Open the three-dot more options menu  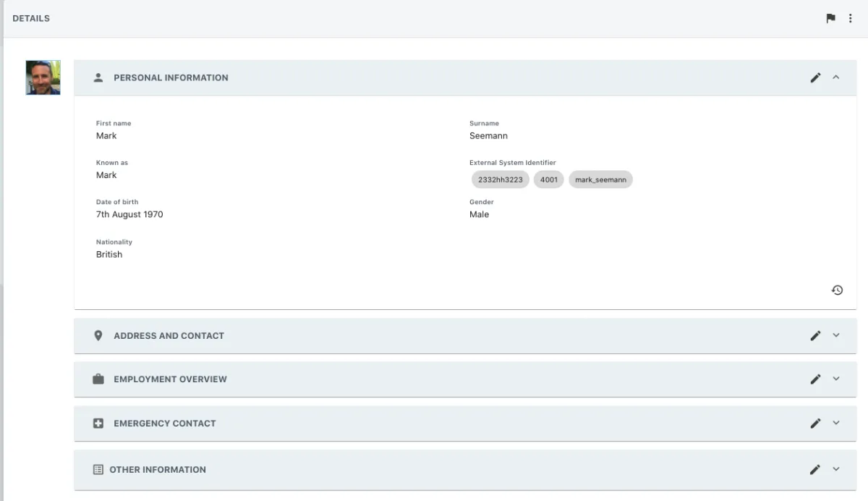coord(850,18)
